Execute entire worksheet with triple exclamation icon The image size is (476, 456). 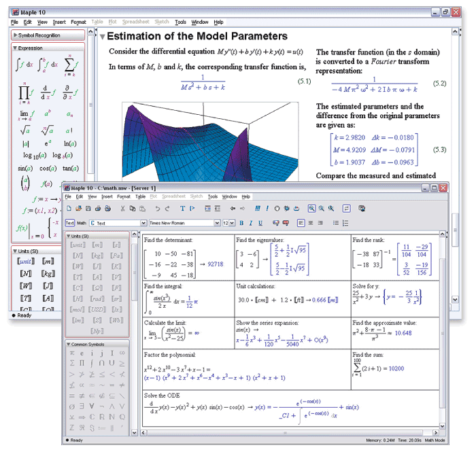pyautogui.click(x=258, y=209)
